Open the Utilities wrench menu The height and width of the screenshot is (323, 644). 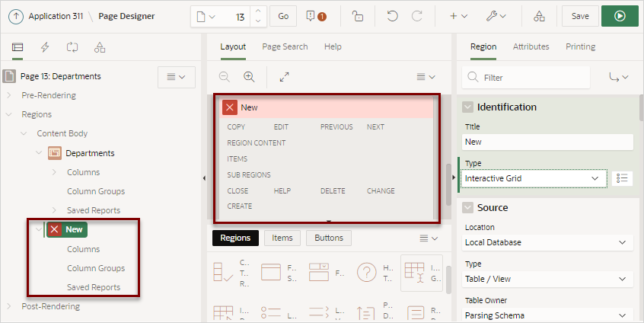click(x=496, y=17)
